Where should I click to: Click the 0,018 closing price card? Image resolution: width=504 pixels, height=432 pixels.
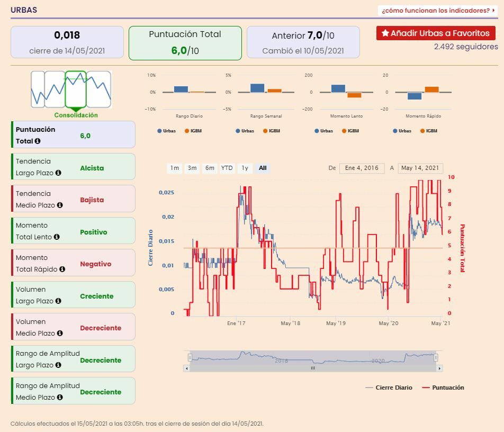(x=67, y=42)
